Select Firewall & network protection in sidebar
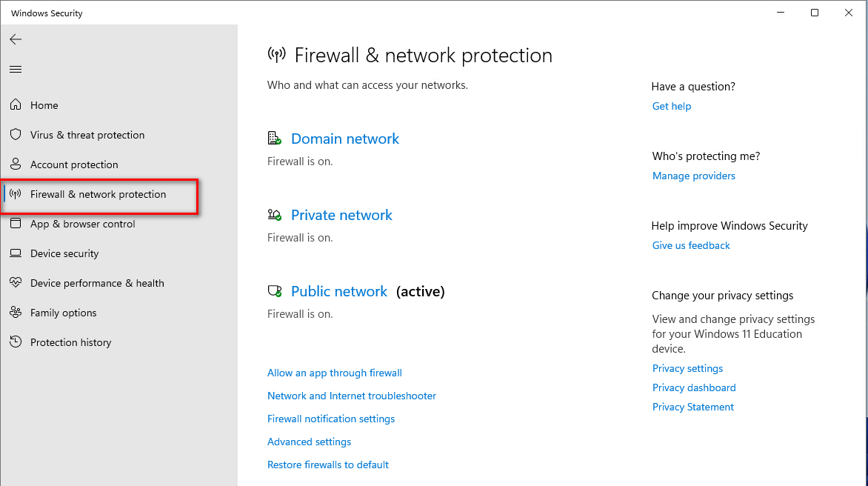868x486 pixels. (98, 194)
